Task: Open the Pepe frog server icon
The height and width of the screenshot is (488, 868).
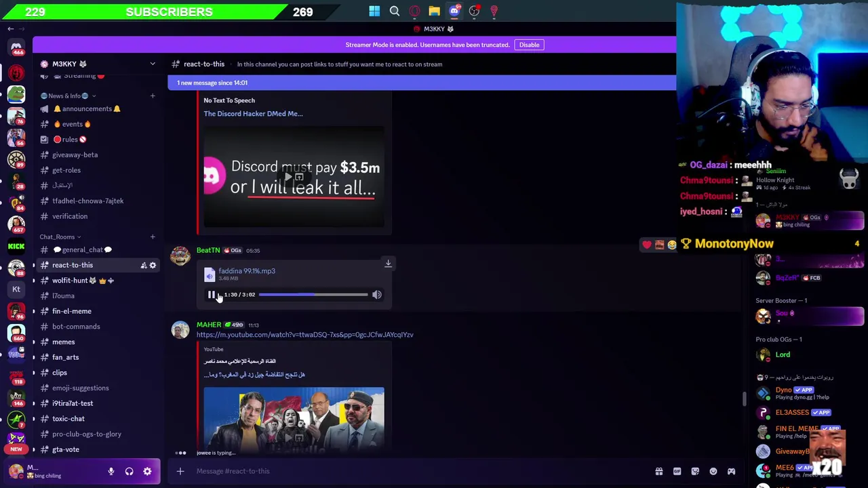Action: click(x=16, y=94)
